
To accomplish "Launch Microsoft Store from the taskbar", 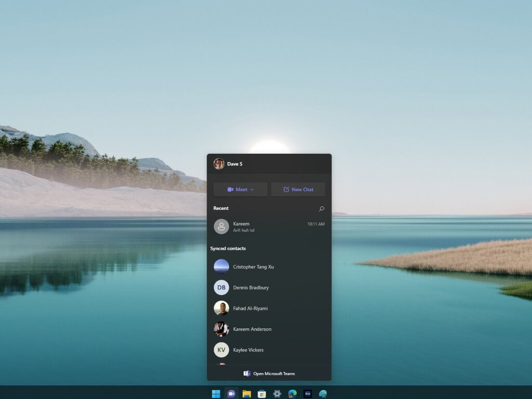I will tap(262, 394).
